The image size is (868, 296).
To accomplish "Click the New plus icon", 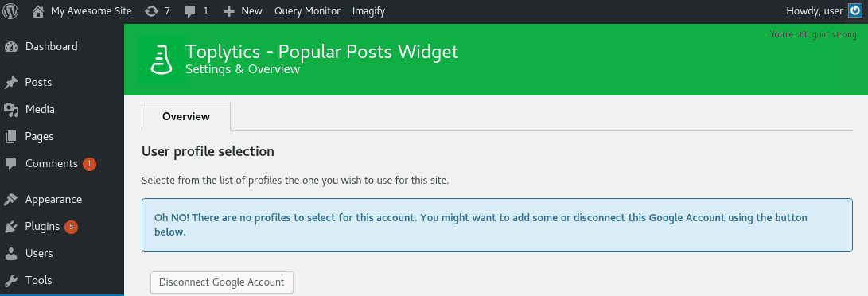I will pyautogui.click(x=229, y=11).
